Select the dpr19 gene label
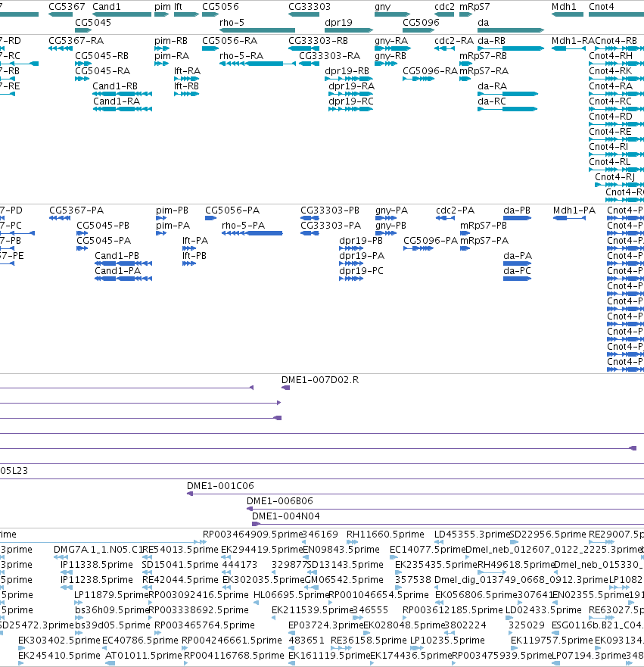The width and height of the screenshot is (644, 667). click(338, 22)
